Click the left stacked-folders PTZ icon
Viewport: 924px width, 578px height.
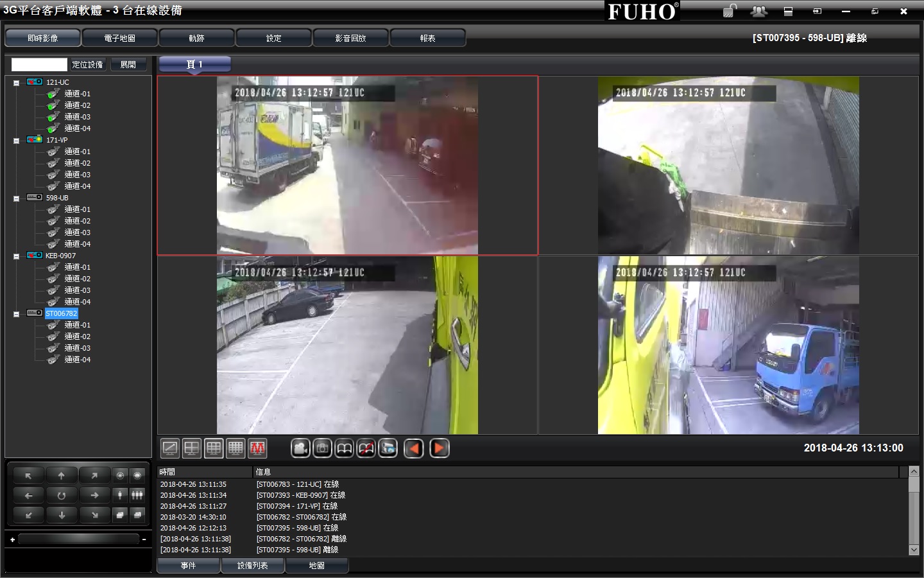(120, 515)
